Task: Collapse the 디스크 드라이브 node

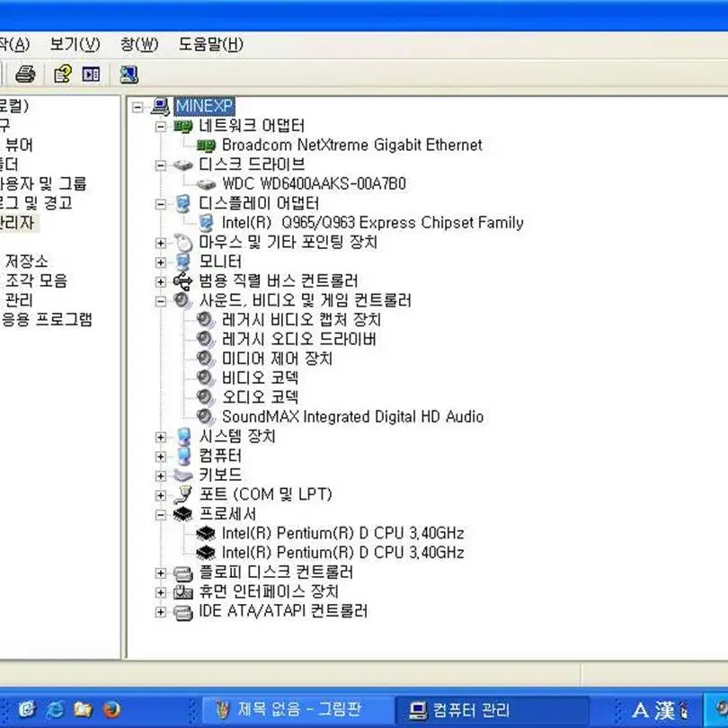Action: tap(161, 165)
